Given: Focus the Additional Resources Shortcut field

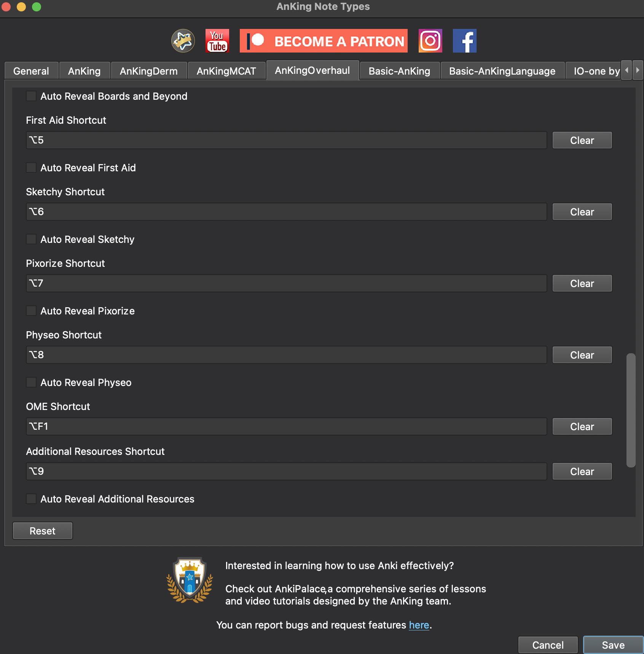Looking at the screenshot, I should click(286, 471).
